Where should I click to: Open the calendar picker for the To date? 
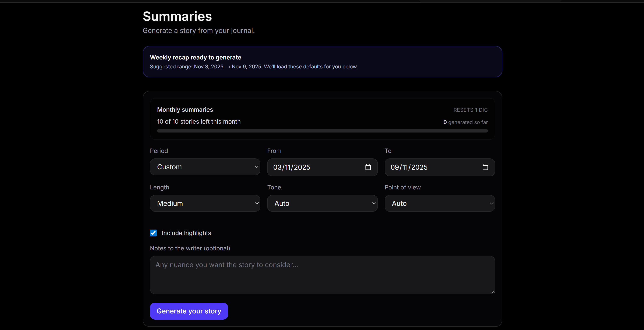click(x=485, y=167)
